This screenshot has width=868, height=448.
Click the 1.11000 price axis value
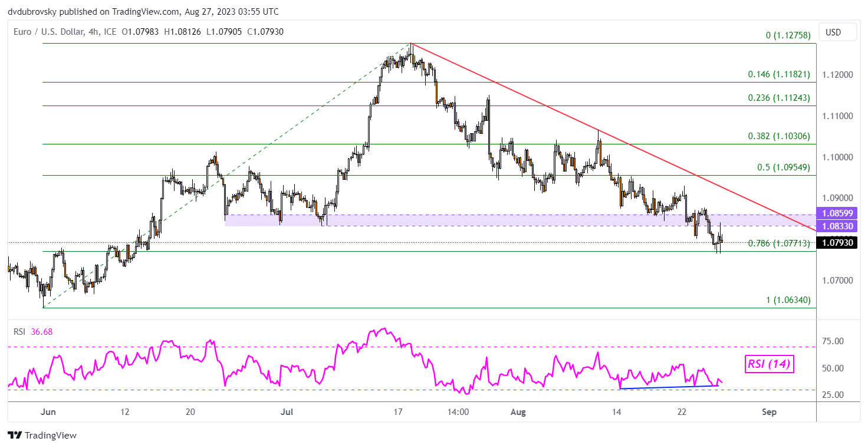tap(836, 116)
